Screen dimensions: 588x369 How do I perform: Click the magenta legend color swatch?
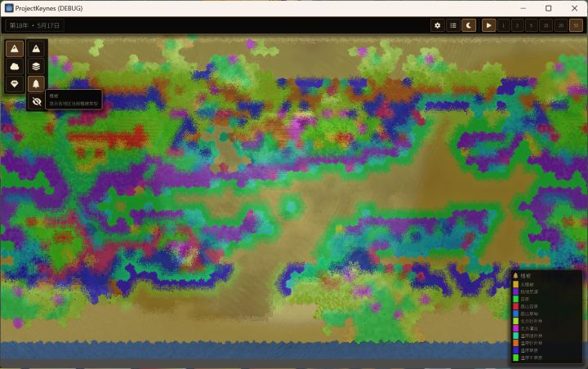[x=515, y=328]
